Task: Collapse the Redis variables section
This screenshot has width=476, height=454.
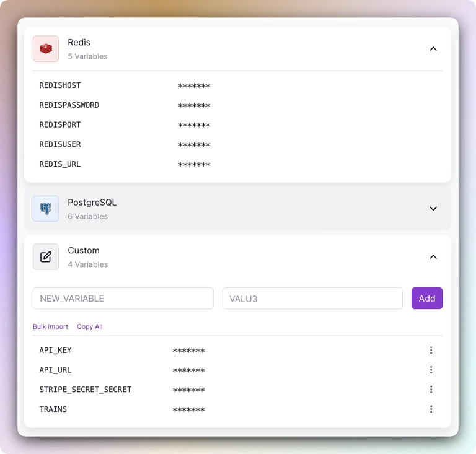Action: coord(433,49)
